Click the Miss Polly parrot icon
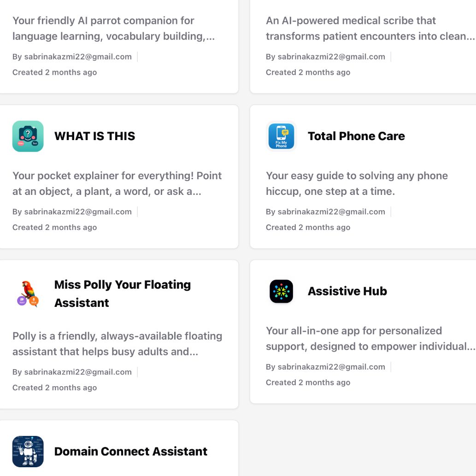 tap(28, 294)
